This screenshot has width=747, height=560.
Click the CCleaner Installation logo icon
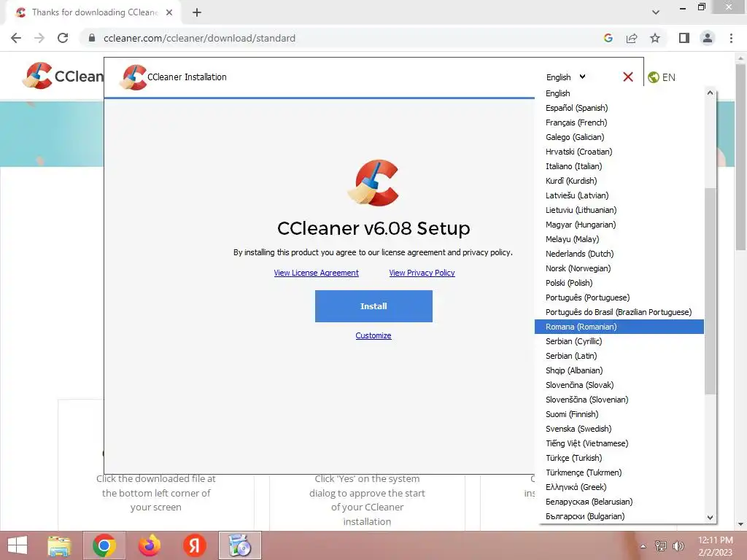tap(134, 77)
